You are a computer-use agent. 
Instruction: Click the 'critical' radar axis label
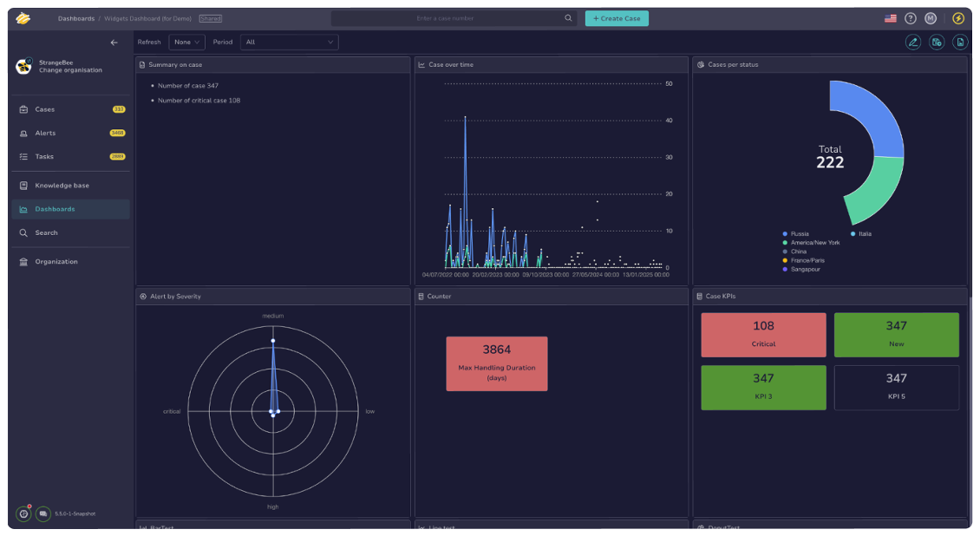[172, 412]
